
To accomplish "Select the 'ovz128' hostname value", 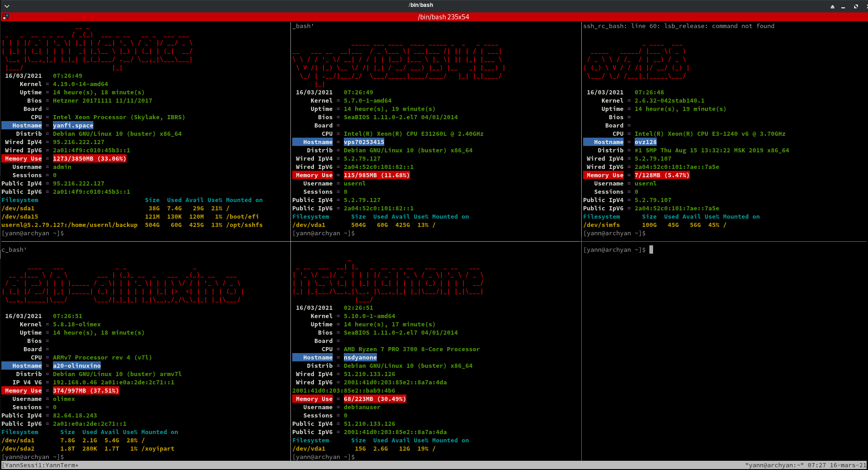I will (x=645, y=142).
